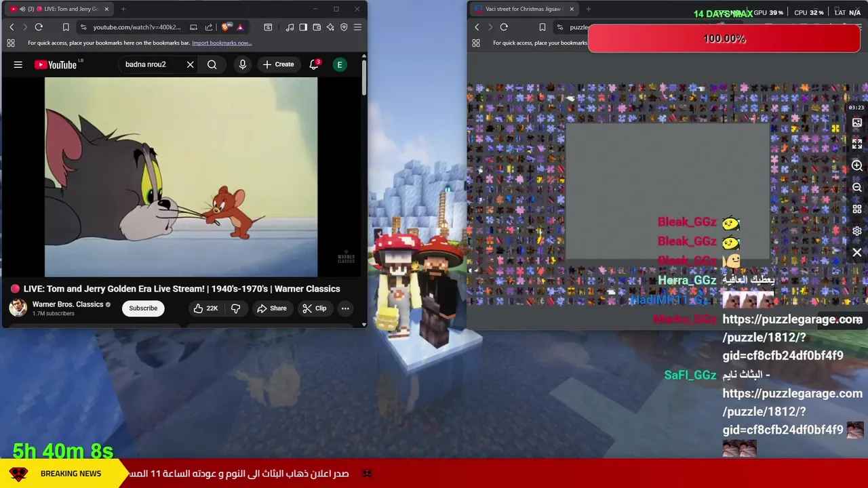
Task: Close the Tom and Jerry tab
Action: coord(106,9)
